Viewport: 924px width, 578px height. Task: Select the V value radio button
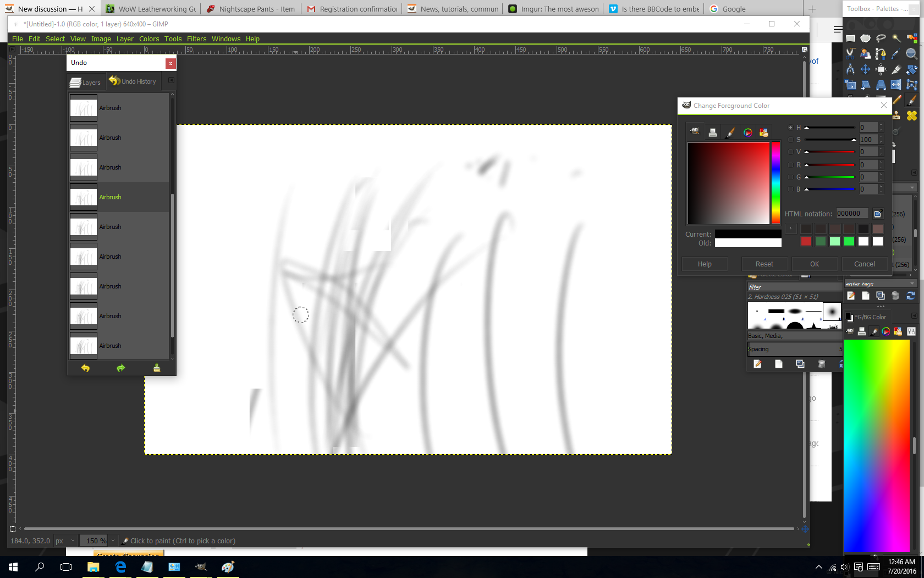pyautogui.click(x=791, y=152)
